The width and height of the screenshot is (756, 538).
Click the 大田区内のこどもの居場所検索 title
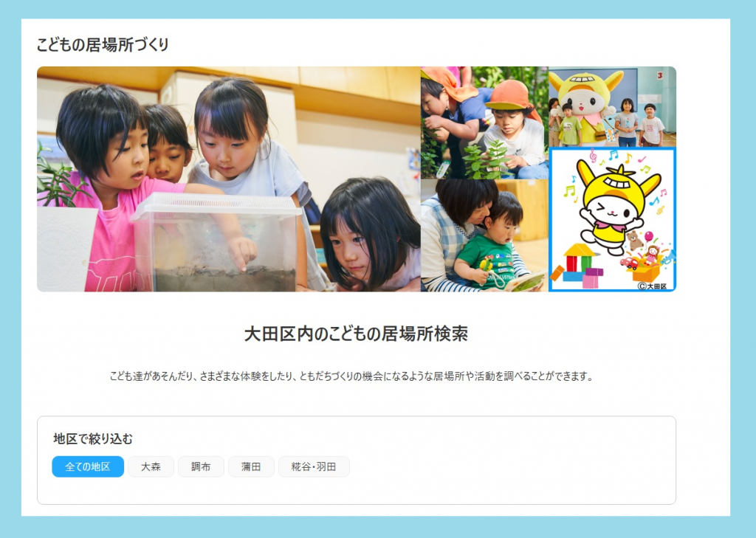pos(357,334)
